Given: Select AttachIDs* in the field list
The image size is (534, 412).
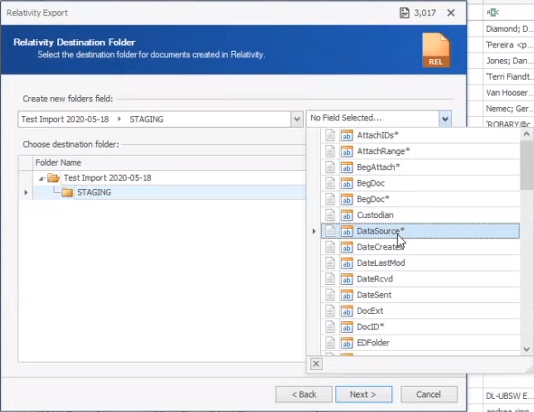Looking at the screenshot, I should (420, 135).
